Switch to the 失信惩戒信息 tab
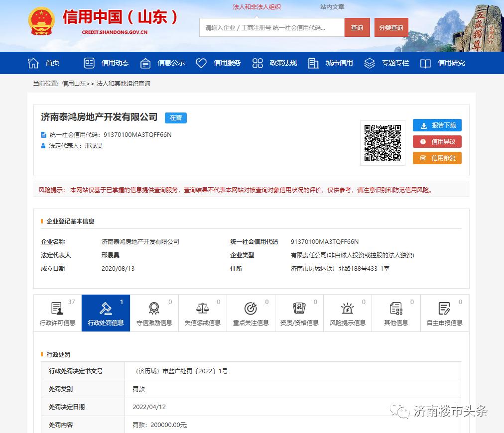Screen dimensions: 504x433 pyautogui.click(x=202, y=313)
